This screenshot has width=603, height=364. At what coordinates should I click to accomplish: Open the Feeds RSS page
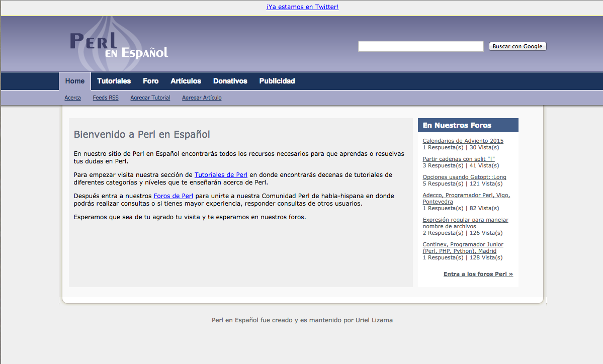[x=105, y=98]
